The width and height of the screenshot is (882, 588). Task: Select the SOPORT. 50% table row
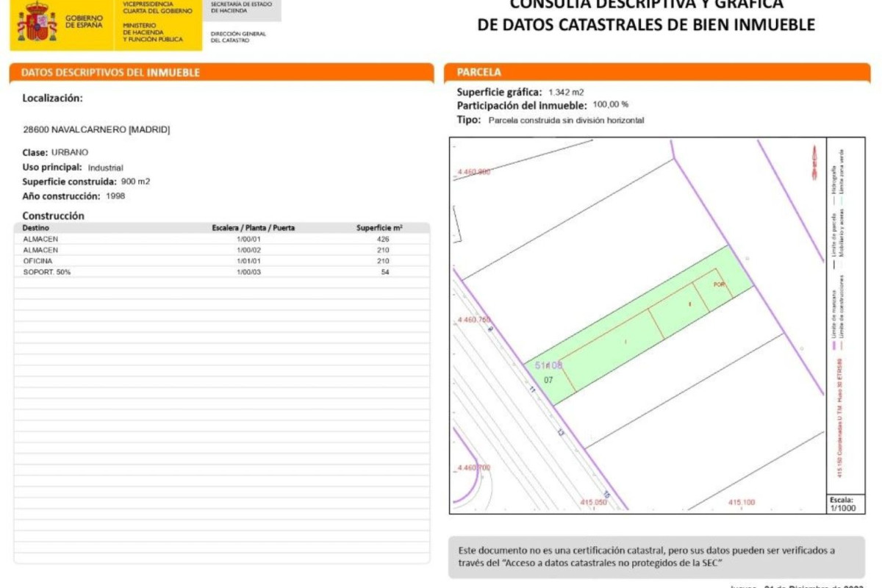[220, 272]
